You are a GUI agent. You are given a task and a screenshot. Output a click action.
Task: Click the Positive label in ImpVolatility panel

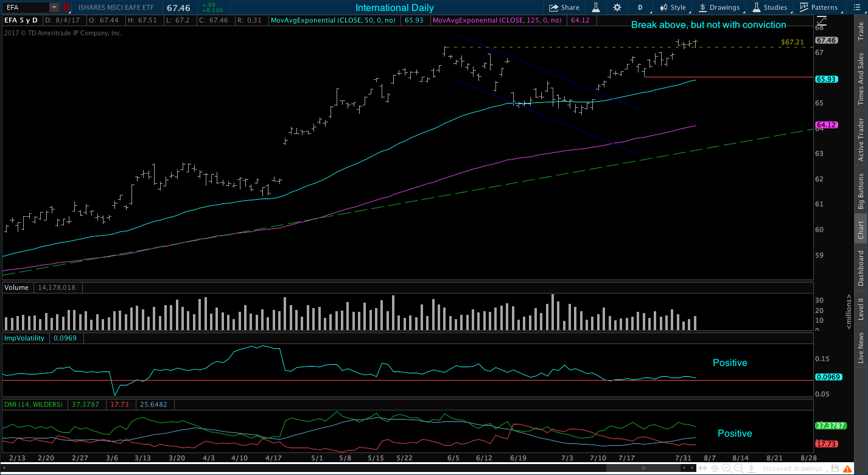(x=730, y=363)
